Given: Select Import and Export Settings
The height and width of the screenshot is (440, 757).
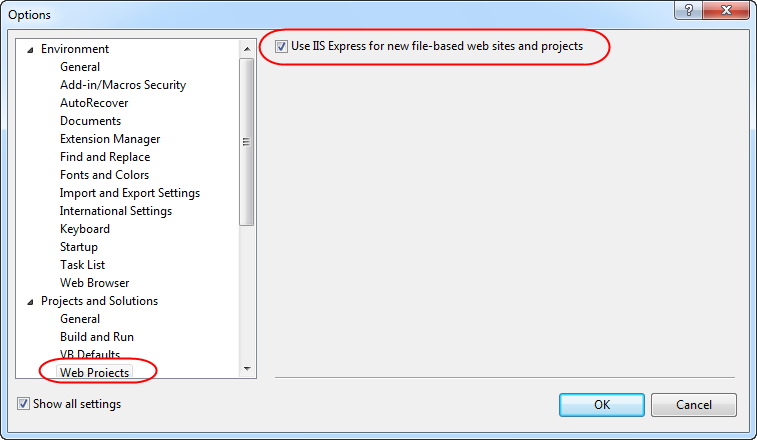Looking at the screenshot, I should coord(129,193).
